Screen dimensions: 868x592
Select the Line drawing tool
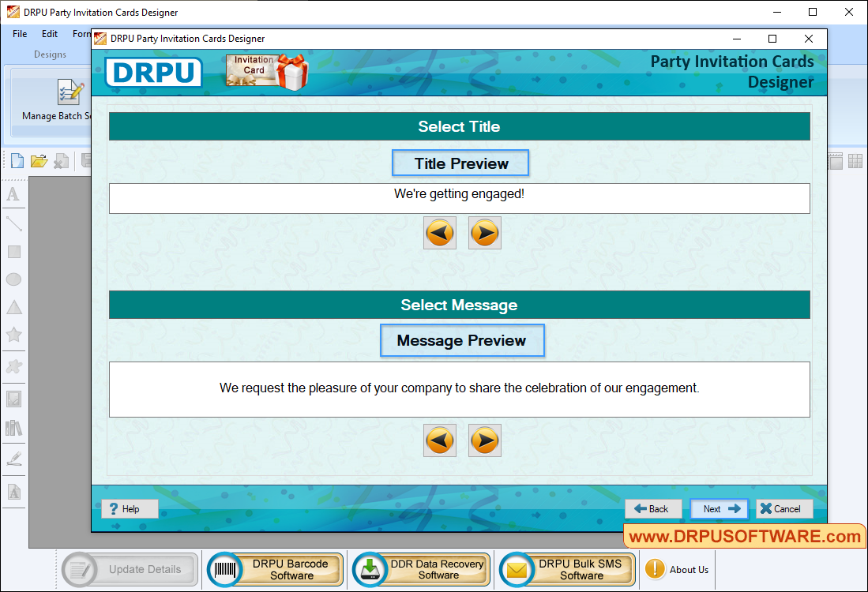coord(13,223)
